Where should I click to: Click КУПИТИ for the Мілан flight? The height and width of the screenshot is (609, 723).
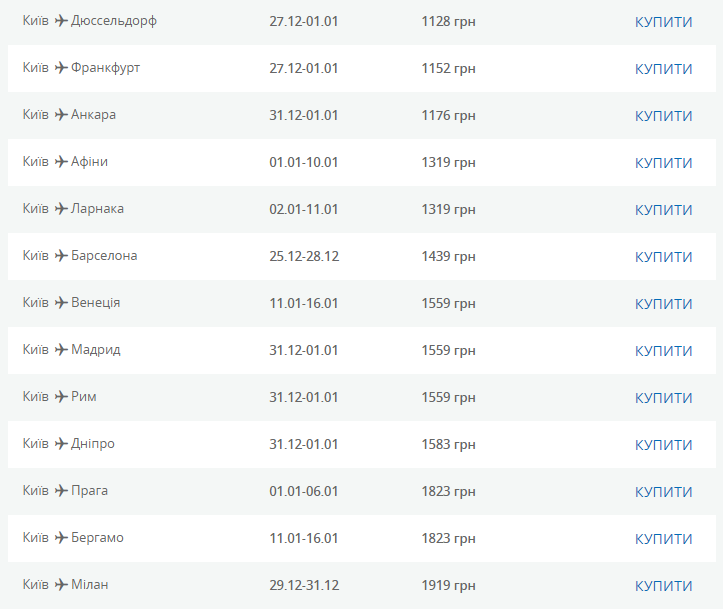(x=663, y=586)
